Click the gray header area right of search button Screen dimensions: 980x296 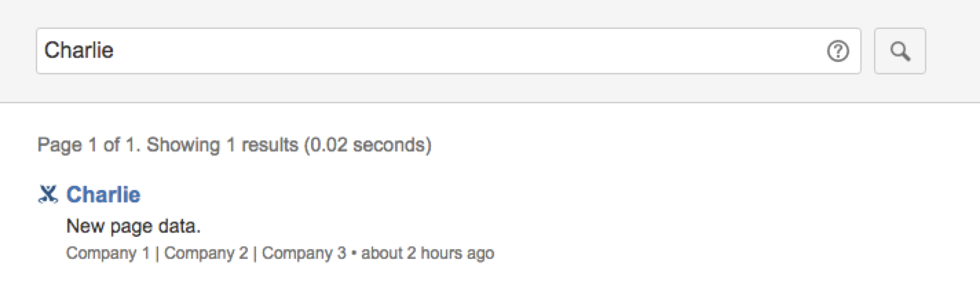click(953, 51)
